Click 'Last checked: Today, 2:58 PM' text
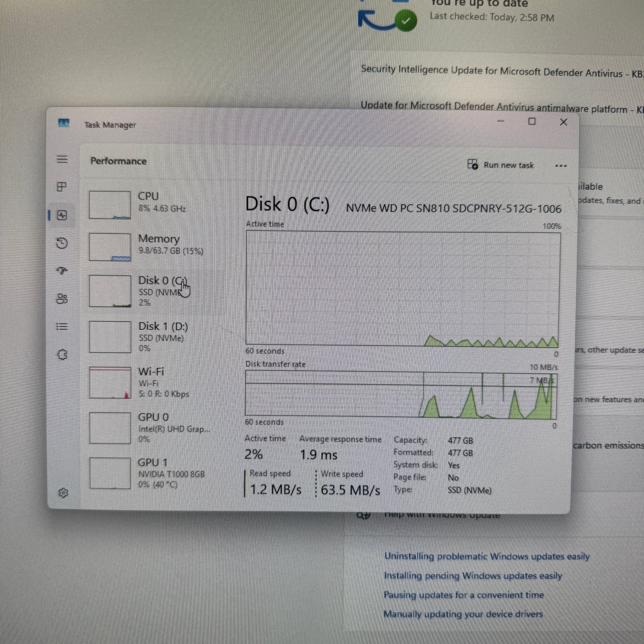644x644 pixels. tap(492, 17)
